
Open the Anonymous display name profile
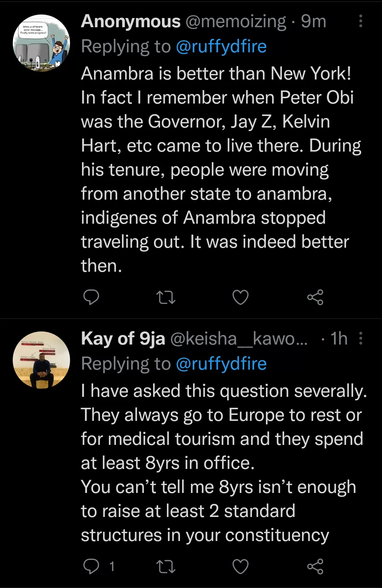[131, 22]
